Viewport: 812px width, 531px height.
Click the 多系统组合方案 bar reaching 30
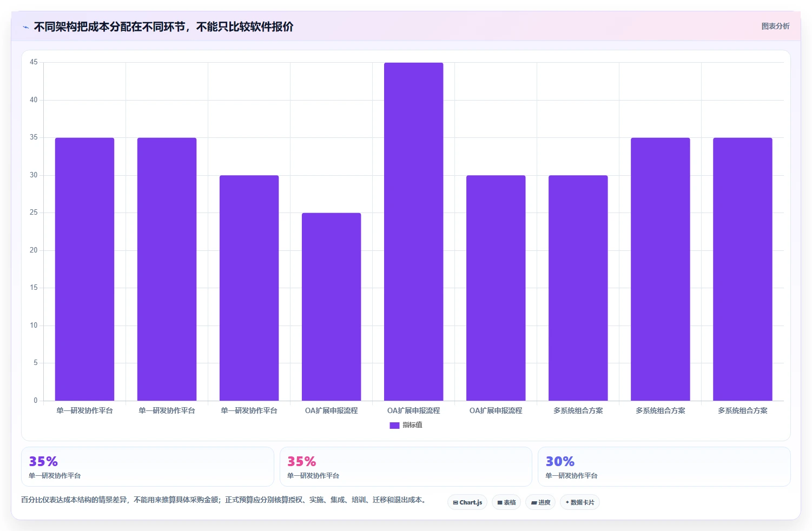click(578, 288)
